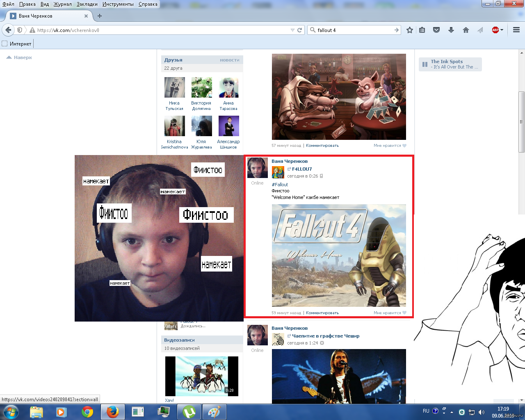
Task: Click the Наверх link
Action: pyautogui.click(x=19, y=57)
